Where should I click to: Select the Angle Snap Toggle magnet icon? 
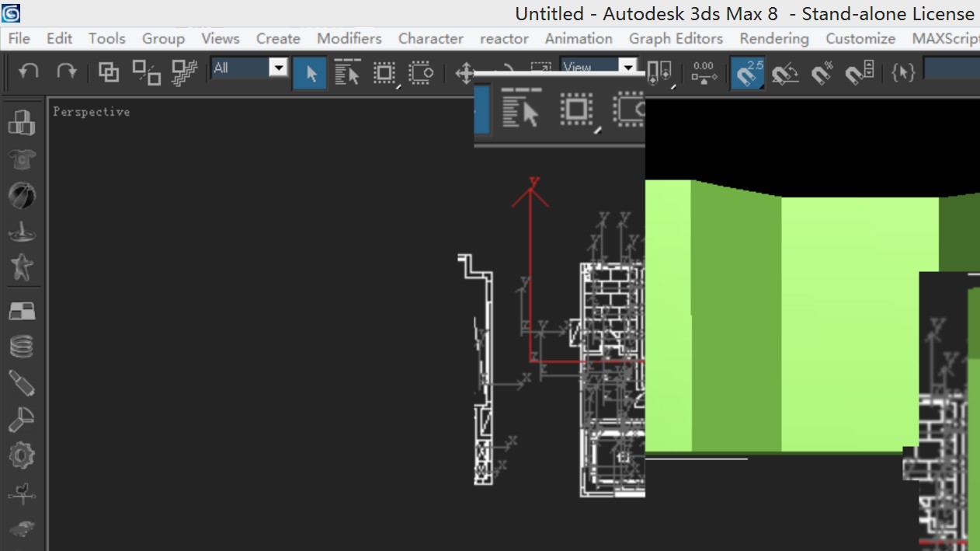[785, 71]
